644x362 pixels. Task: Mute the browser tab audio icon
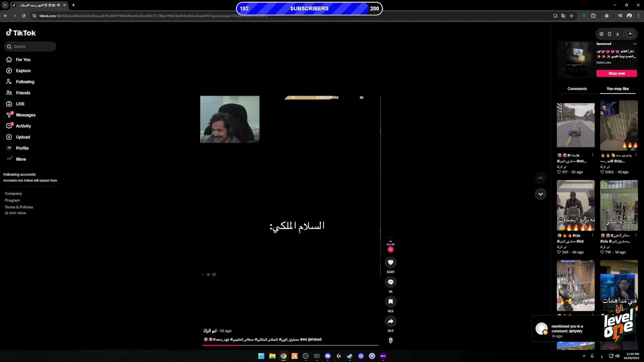pos(58,5)
